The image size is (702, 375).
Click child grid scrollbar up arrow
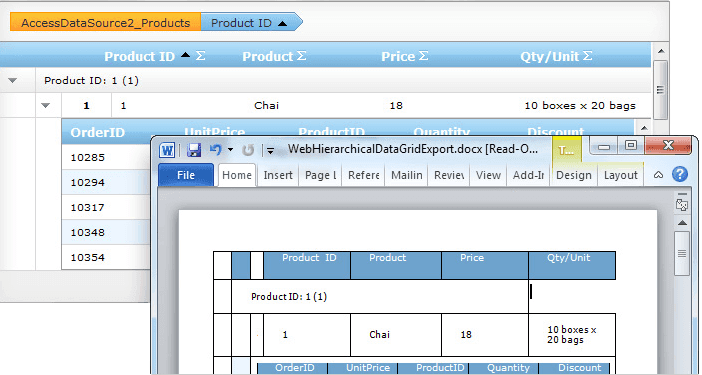click(x=644, y=128)
